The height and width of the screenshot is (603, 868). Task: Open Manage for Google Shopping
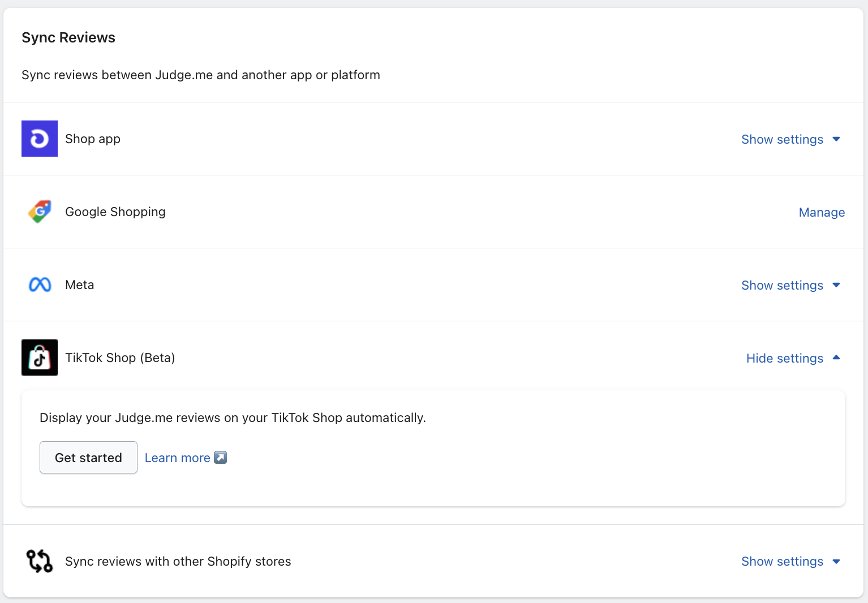tap(822, 212)
